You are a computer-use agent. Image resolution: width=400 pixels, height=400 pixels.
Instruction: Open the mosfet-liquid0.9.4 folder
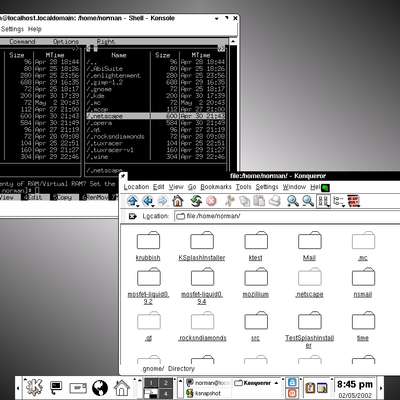pyautogui.click(x=202, y=286)
